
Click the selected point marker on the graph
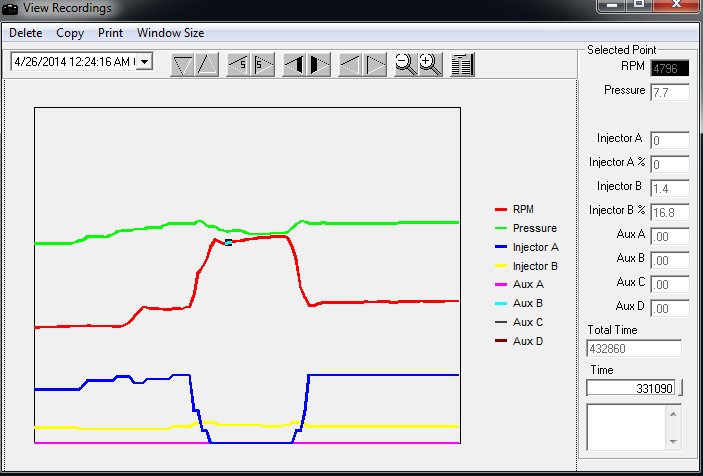(x=229, y=242)
